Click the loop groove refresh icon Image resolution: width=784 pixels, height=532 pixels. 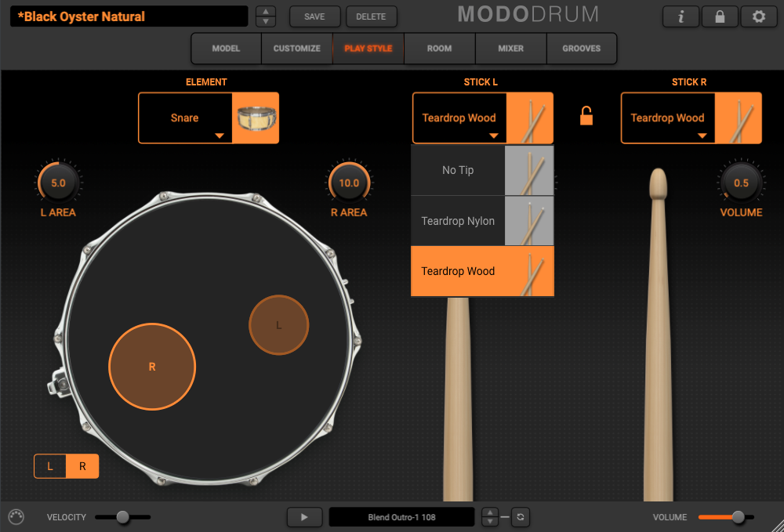click(521, 517)
